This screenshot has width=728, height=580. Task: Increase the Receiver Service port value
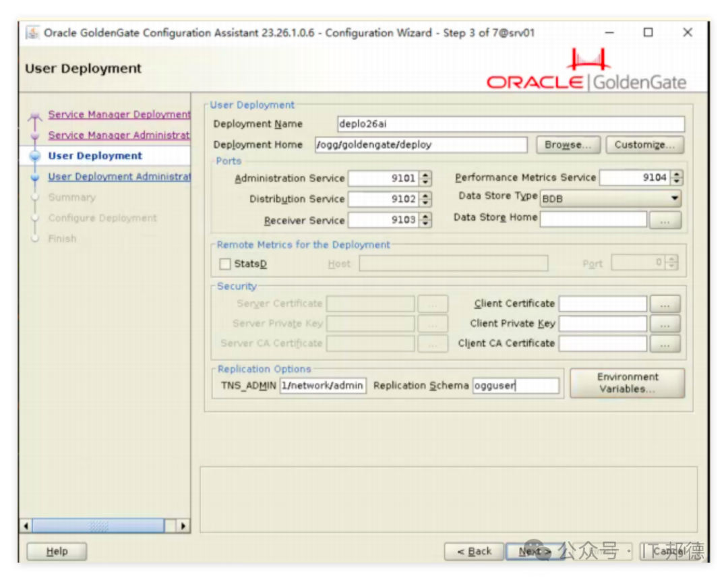pos(425,216)
